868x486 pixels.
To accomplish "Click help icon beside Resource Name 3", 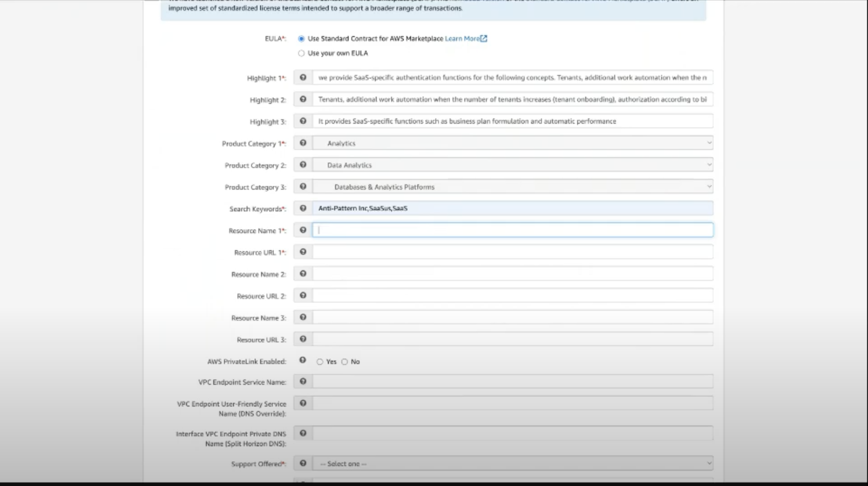I will pos(303,317).
